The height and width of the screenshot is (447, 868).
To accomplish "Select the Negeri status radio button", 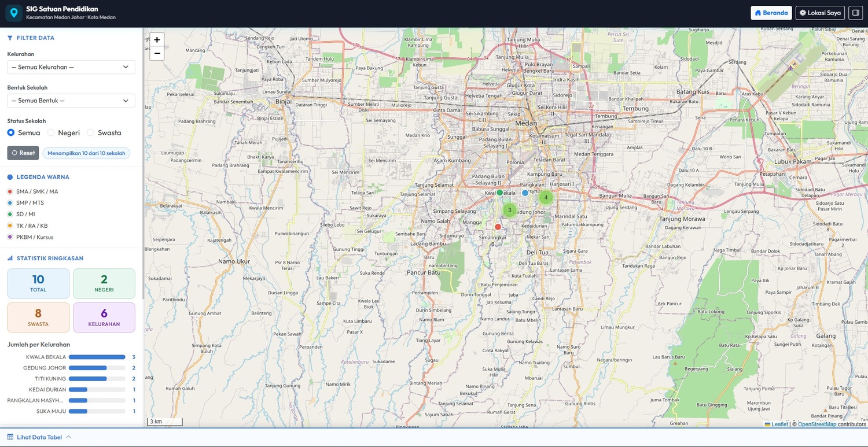I will tap(51, 132).
